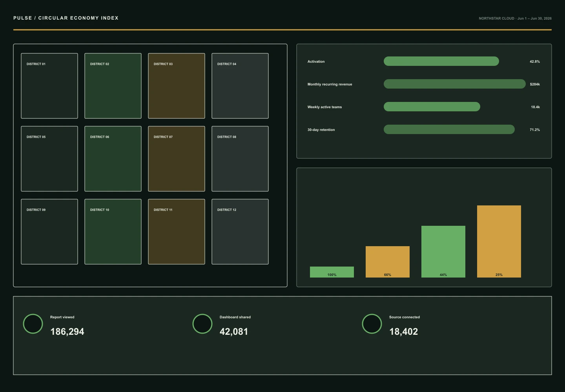Click the Pulse / Circular Economy Index title
Image resolution: width=565 pixels, height=392 pixels.
[66, 18]
